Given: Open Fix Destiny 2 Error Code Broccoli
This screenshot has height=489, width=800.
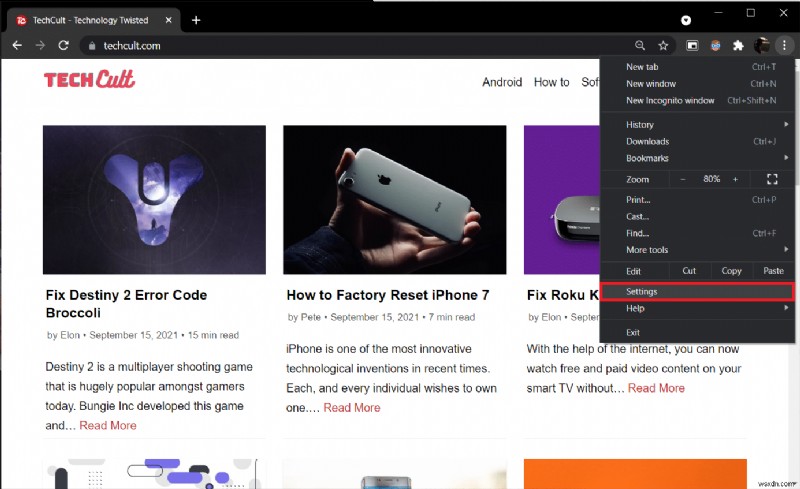Looking at the screenshot, I should point(127,304).
